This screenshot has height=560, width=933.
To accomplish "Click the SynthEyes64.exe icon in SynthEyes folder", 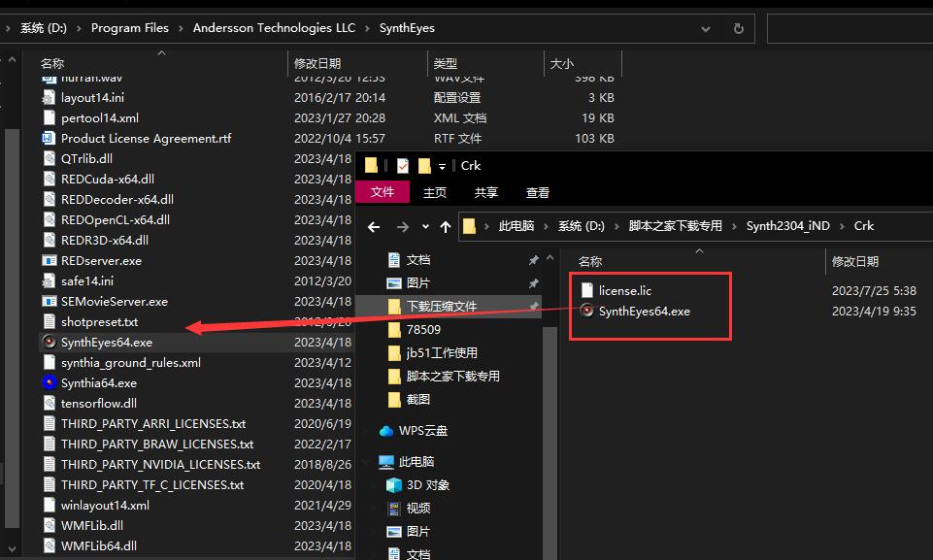I will pos(50,343).
